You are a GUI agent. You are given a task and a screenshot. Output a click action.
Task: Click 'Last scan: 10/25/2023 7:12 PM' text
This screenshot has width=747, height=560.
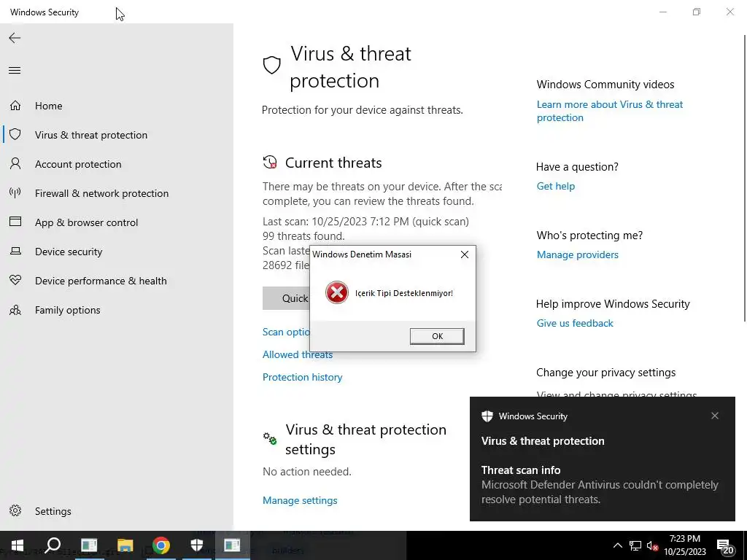tap(336, 222)
